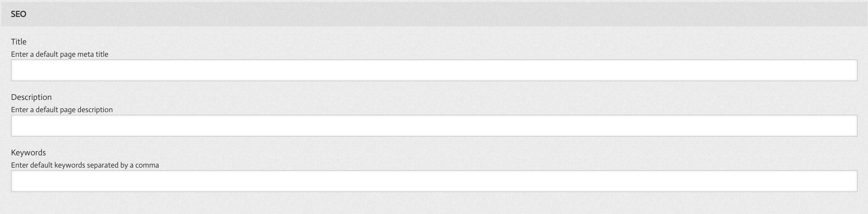Activate the middle SEO text field

[434, 126]
